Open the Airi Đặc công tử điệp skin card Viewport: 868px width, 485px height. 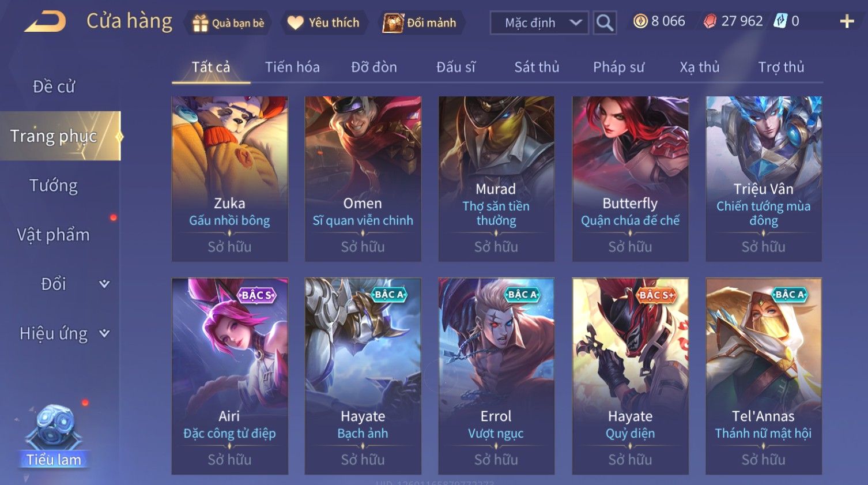pos(229,376)
